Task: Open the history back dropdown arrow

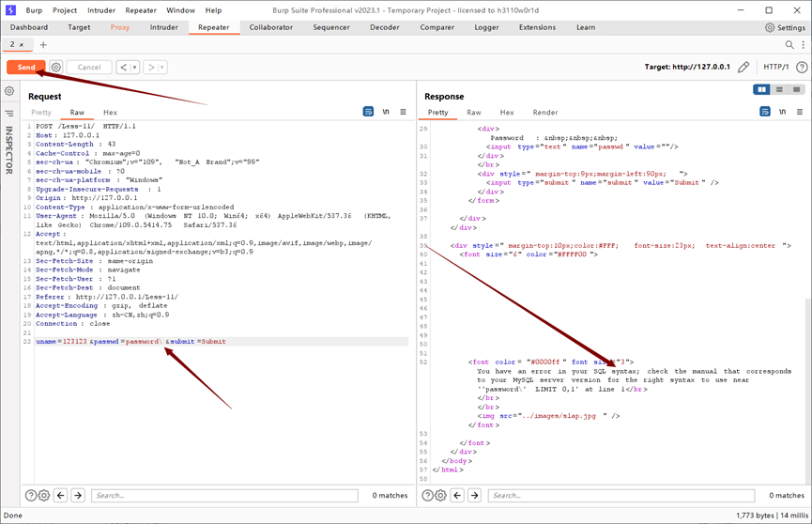Action: coord(134,68)
